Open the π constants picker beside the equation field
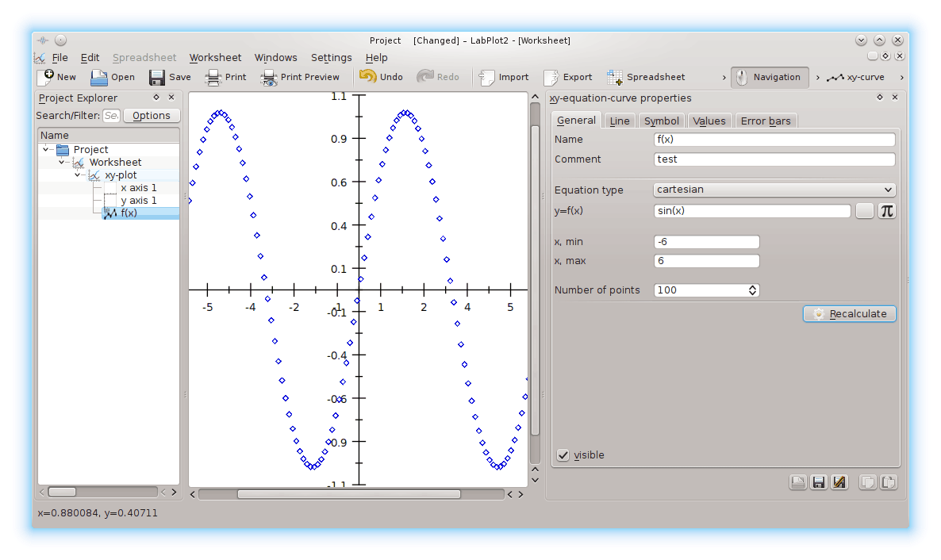 pos(886,210)
